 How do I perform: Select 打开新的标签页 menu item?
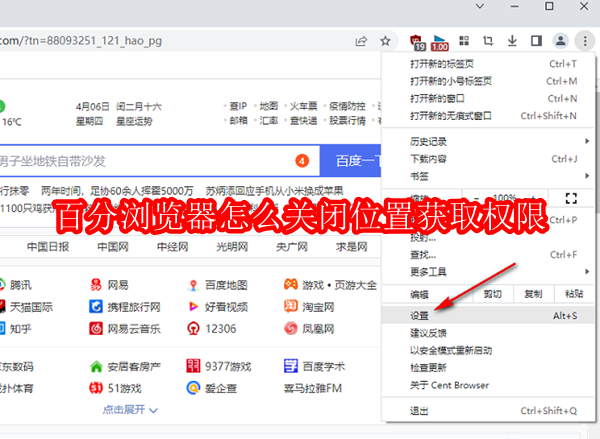point(488,64)
